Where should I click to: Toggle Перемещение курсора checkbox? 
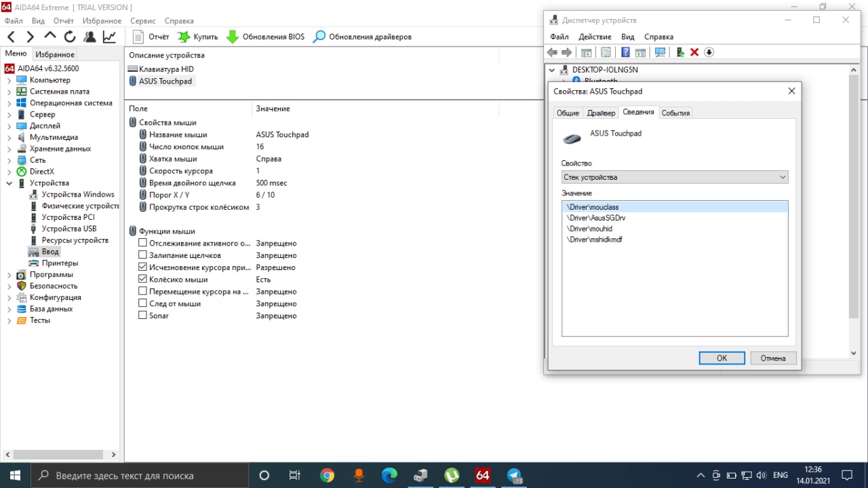142,291
